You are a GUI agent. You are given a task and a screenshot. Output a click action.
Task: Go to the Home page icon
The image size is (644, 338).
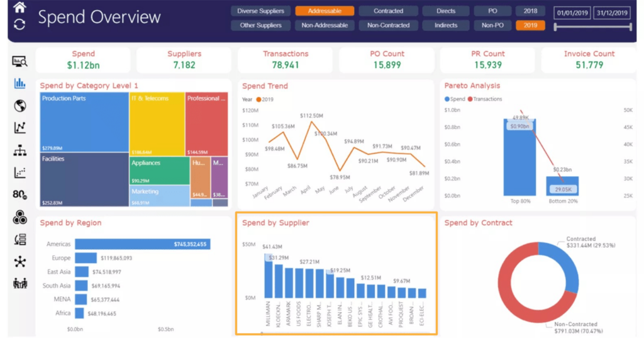point(19,7)
